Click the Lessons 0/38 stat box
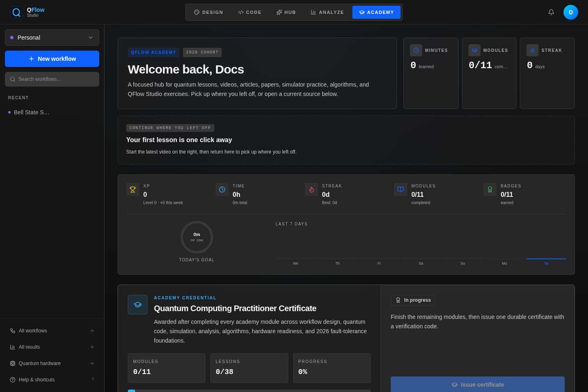Screen dimensions: 588x392 click(x=249, y=368)
